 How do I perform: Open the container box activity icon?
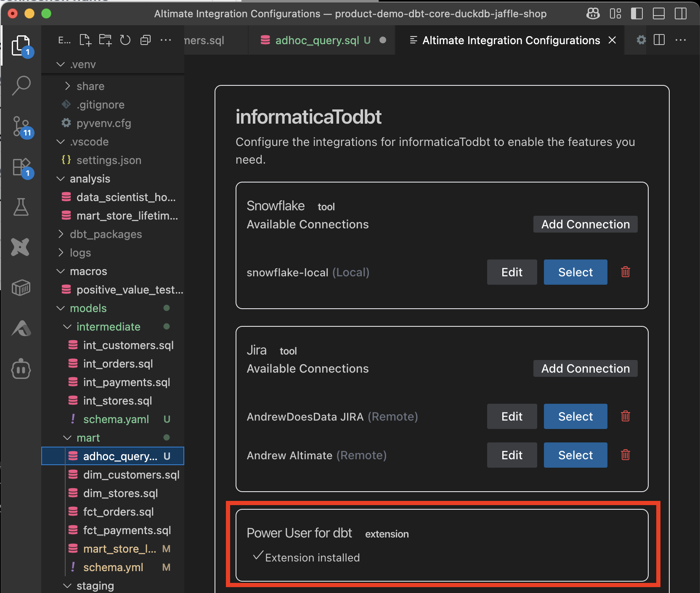tap(21, 288)
